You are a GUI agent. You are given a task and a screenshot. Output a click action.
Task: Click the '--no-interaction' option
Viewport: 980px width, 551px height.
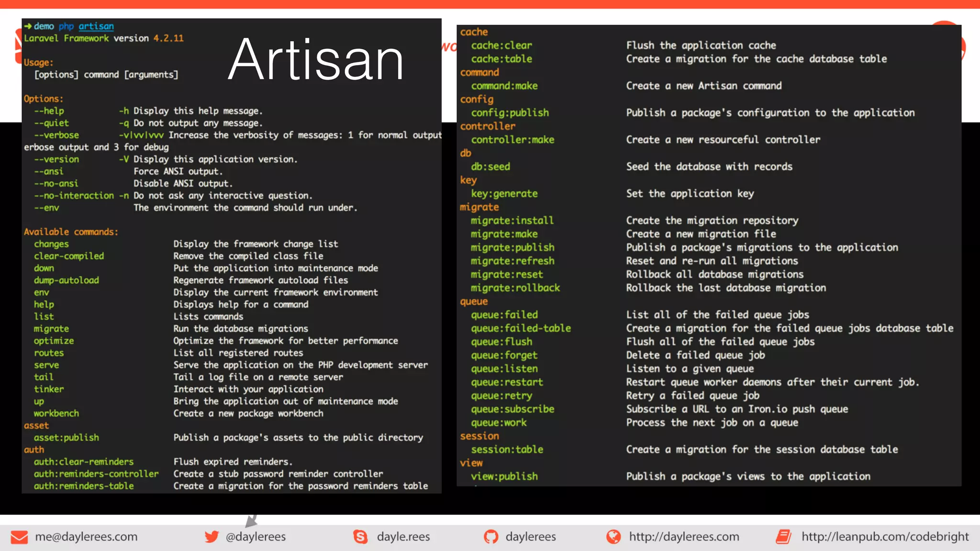click(x=74, y=196)
